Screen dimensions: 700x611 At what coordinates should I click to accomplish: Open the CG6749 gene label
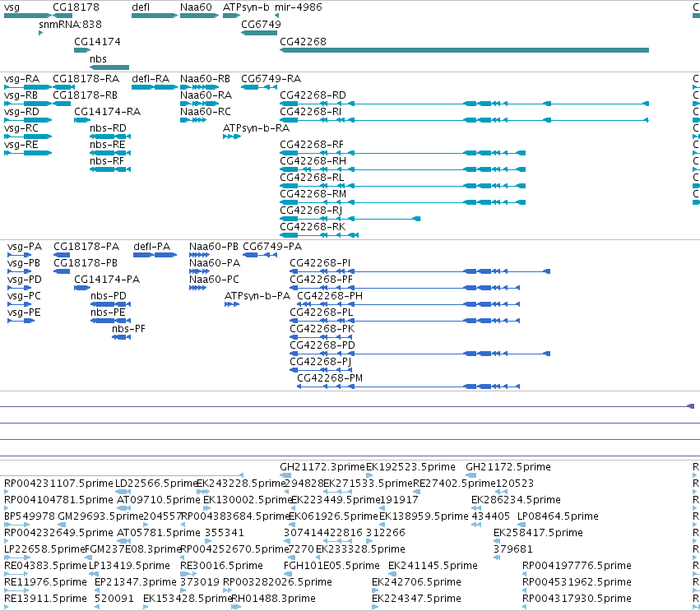click(x=261, y=24)
